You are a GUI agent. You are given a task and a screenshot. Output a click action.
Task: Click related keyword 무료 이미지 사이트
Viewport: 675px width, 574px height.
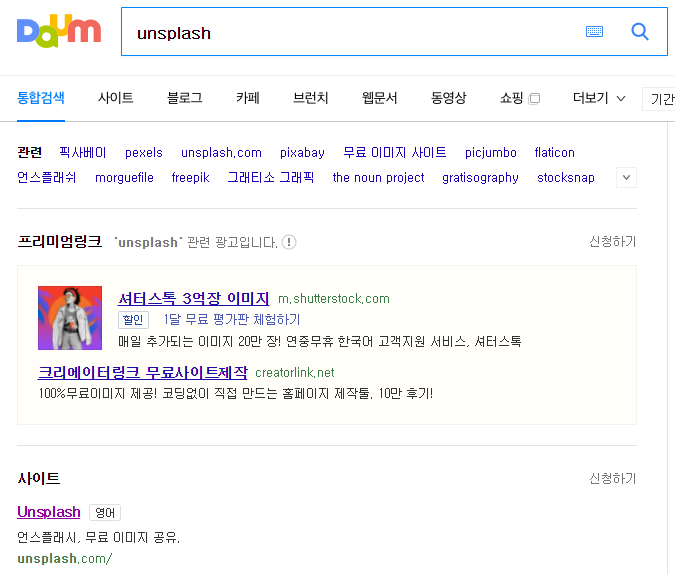click(x=395, y=152)
